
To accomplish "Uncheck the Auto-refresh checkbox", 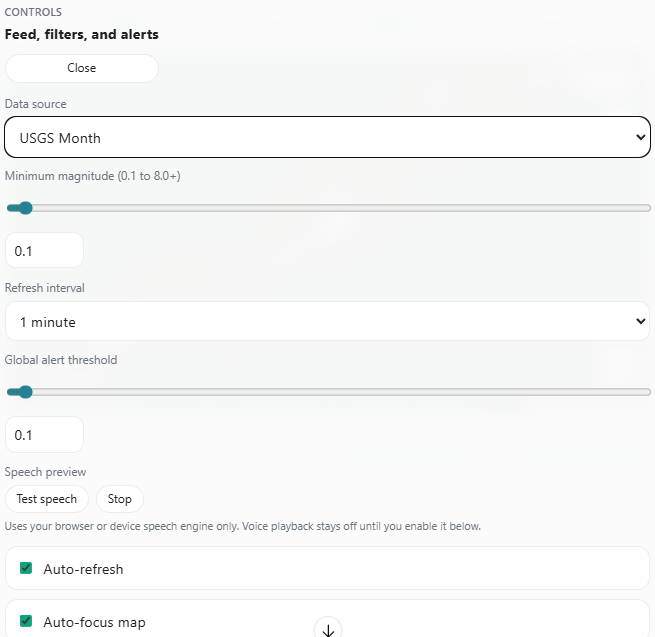I will [26, 568].
